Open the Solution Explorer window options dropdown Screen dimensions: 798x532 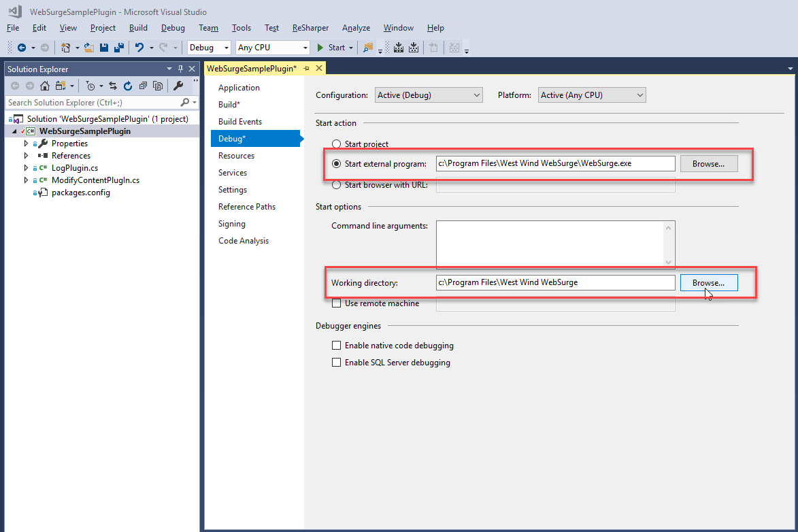[169, 69]
